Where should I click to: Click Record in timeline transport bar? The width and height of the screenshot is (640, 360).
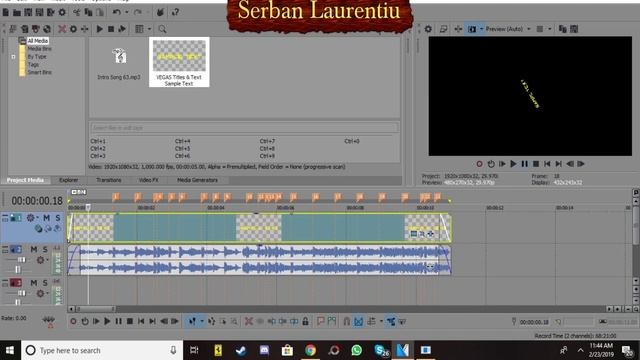click(73, 322)
